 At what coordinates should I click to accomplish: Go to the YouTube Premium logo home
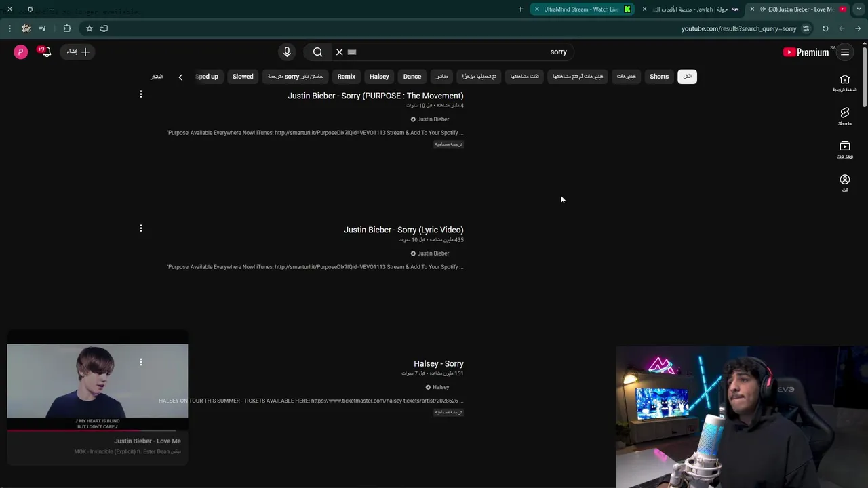(x=806, y=52)
